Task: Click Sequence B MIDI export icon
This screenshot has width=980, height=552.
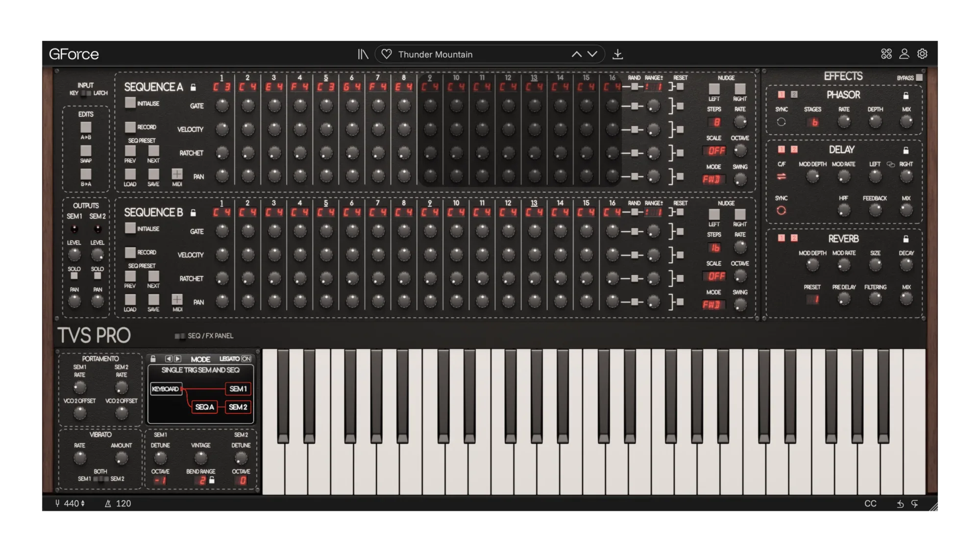Action: (177, 299)
